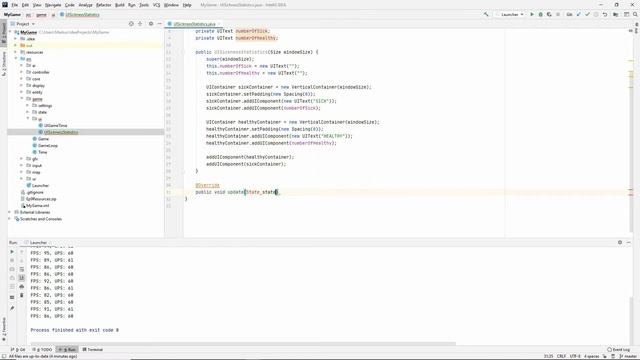Open the TODO tool window tab
640x360 pixels.
(x=42, y=349)
